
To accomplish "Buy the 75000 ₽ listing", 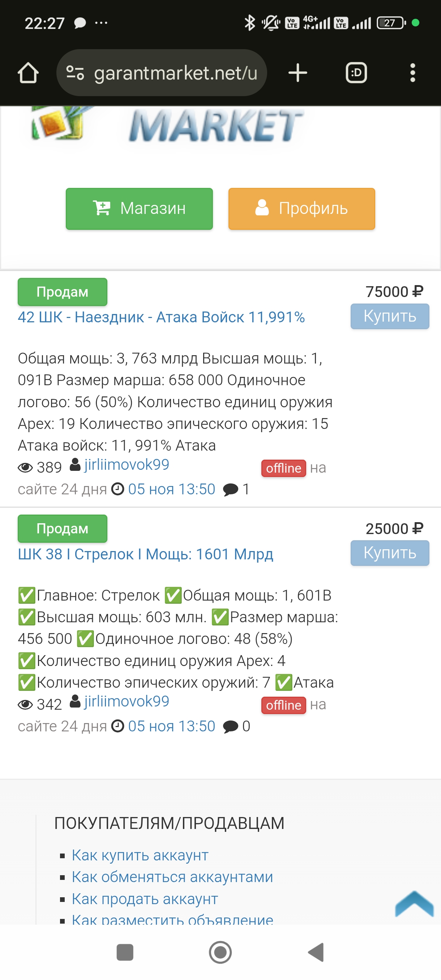I will click(x=390, y=316).
